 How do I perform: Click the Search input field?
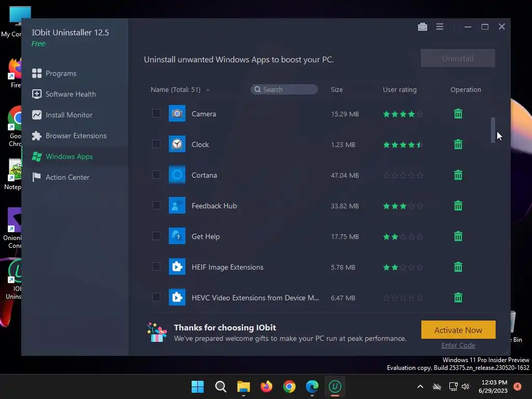[284, 89]
